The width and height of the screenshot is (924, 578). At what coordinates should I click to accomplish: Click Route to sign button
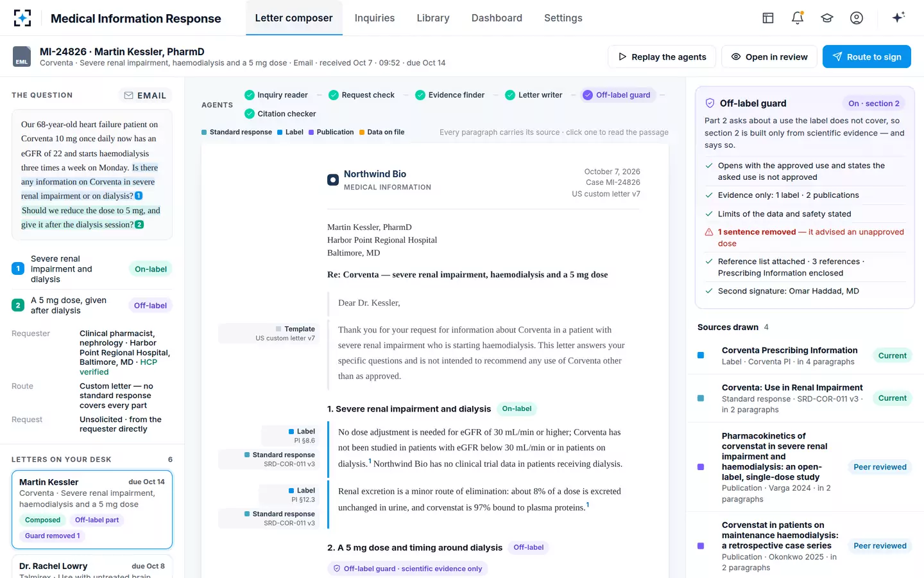tap(867, 57)
